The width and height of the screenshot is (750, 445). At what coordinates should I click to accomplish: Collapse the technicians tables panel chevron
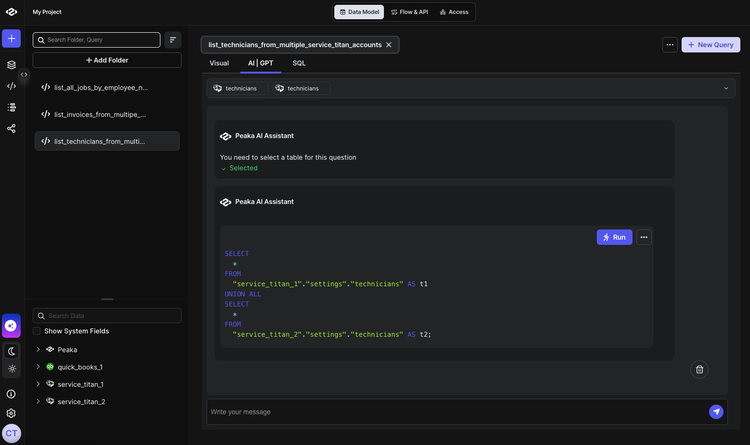click(x=726, y=88)
